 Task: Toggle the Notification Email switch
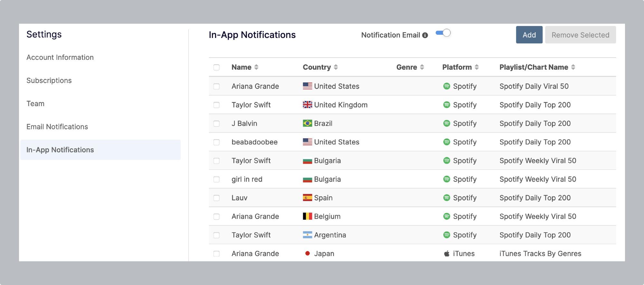[x=443, y=33]
